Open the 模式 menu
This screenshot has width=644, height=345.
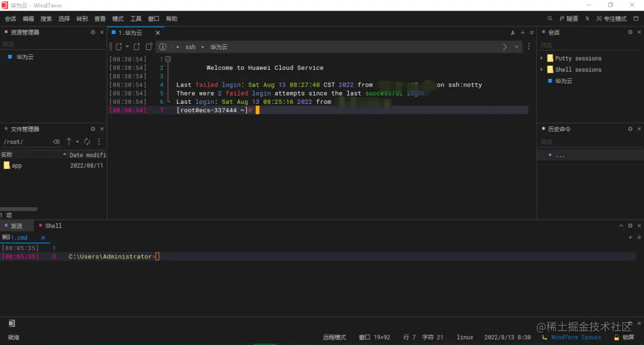coord(118,19)
